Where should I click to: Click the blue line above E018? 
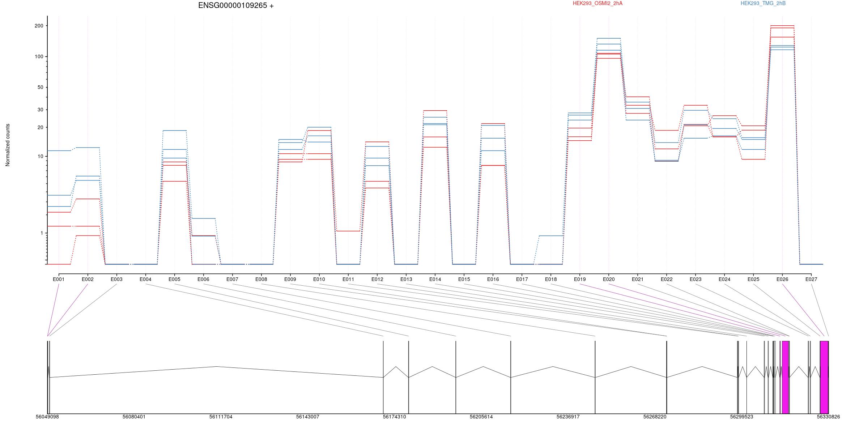[551, 236]
